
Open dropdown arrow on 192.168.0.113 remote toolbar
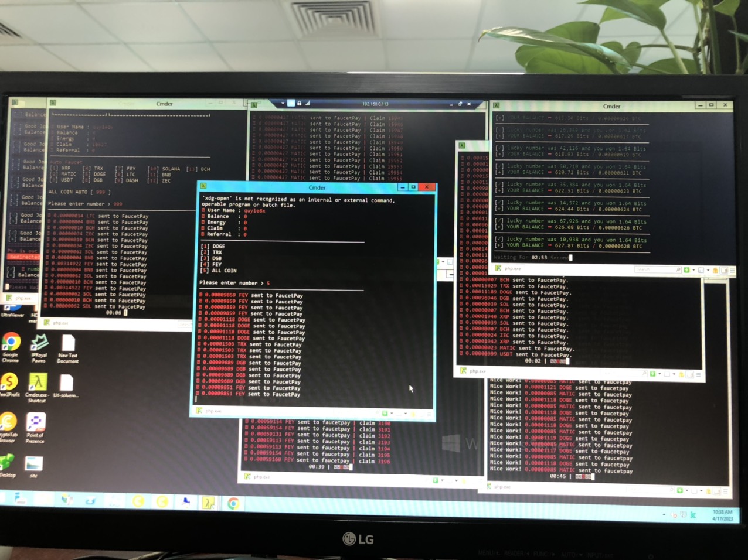(283, 103)
